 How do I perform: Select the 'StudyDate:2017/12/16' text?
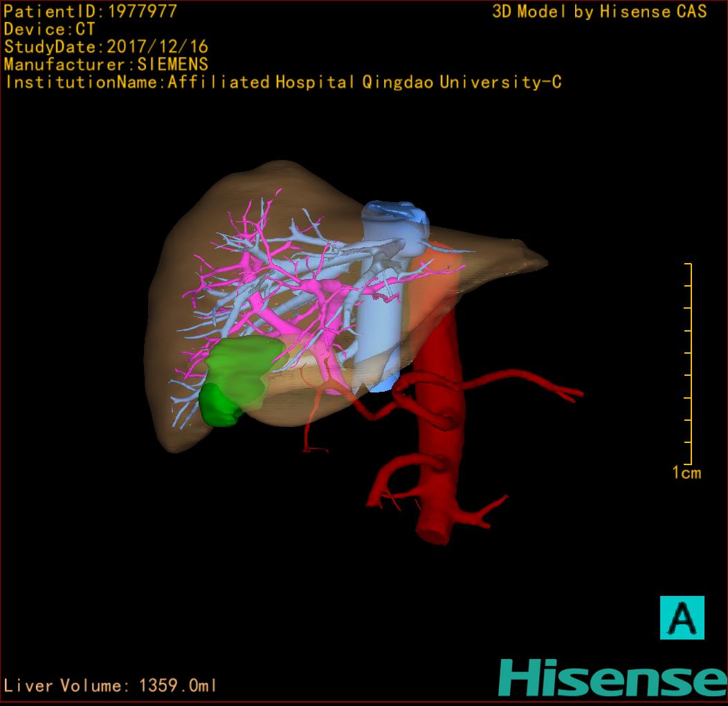[x=106, y=47]
